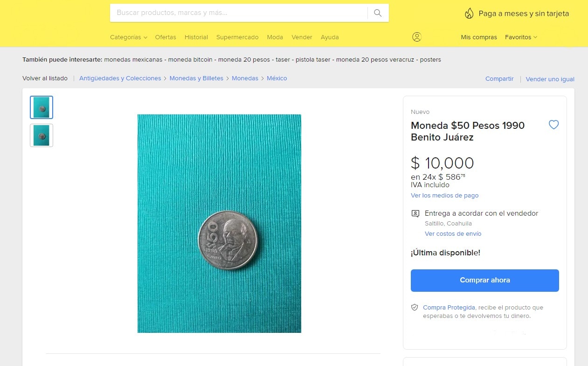Open Ofertas in the navigation menu

pyautogui.click(x=166, y=37)
